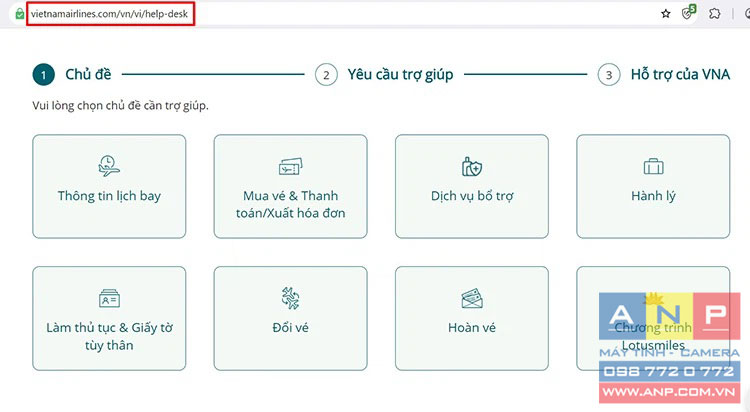Go to step 2 circle Yêu cầu trợ giúp
The width and height of the screenshot is (750, 412).
[x=326, y=75]
